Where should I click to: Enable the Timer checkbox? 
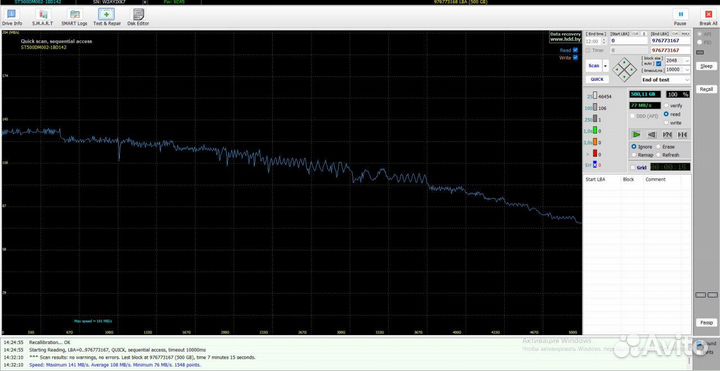[x=588, y=50]
